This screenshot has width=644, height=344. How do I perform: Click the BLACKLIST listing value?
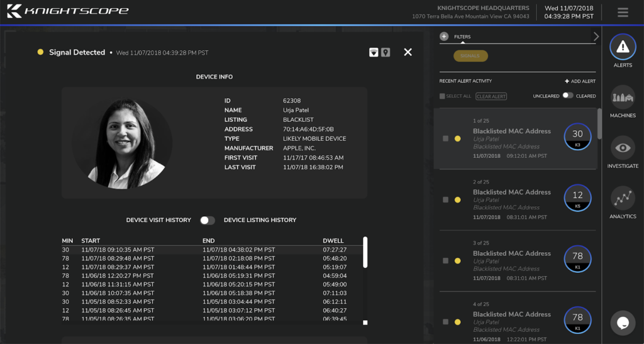pyautogui.click(x=298, y=120)
